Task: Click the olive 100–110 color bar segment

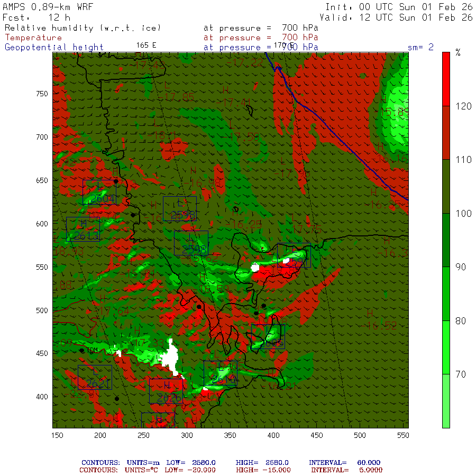Action: pos(446,186)
